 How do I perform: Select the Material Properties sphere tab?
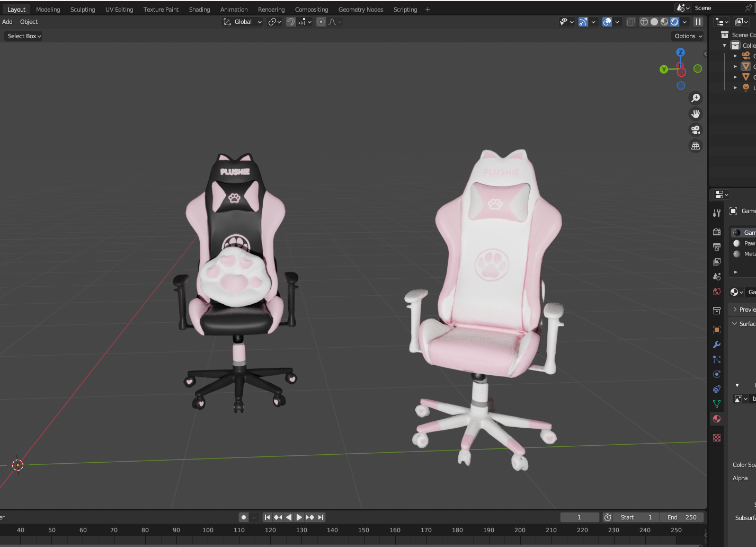[x=717, y=419]
